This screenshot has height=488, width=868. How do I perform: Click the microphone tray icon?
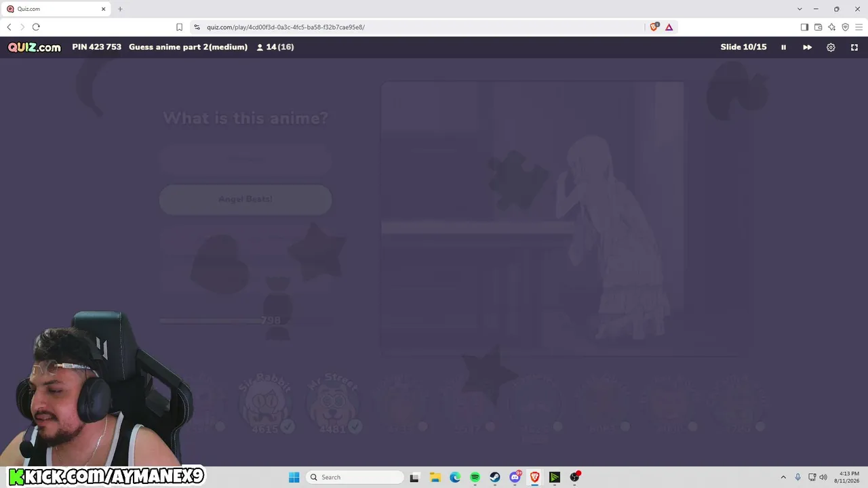tap(798, 477)
